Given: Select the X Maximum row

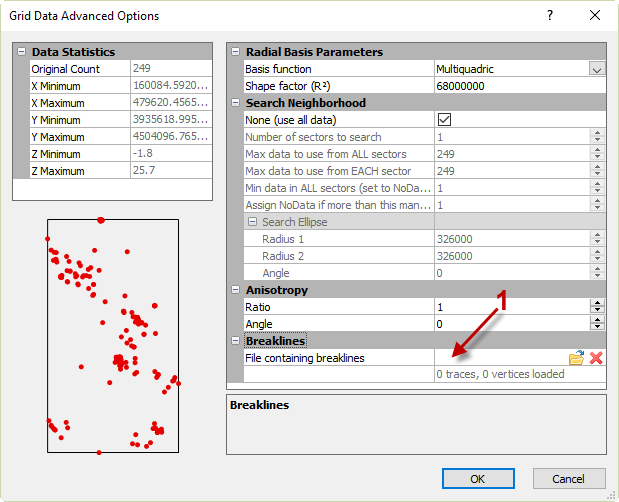Looking at the screenshot, I should pos(121,103).
